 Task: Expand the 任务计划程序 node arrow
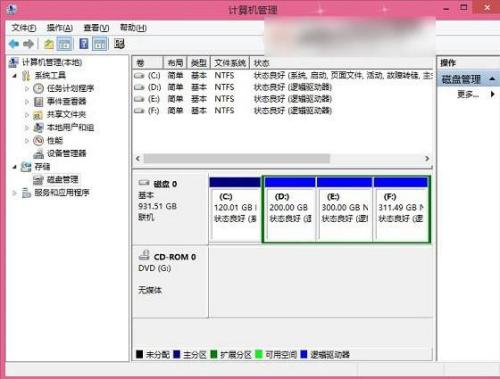pos(27,89)
